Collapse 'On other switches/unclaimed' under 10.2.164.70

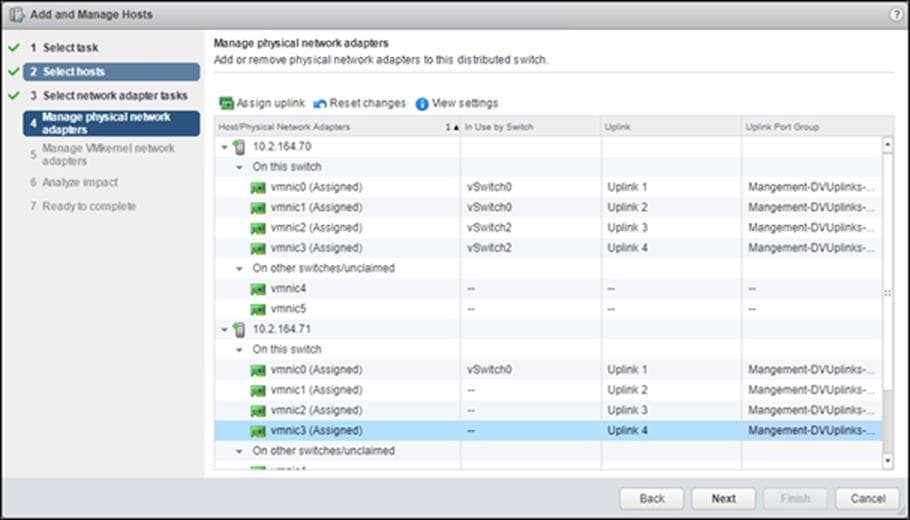pos(239,269)
